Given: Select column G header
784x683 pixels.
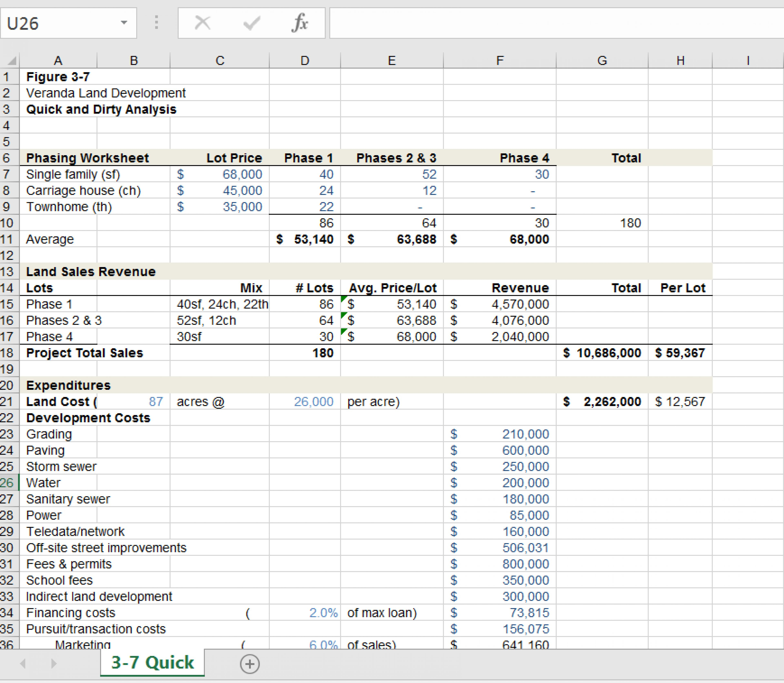Looking at the screenshot, I should click(x=602, y=60).
